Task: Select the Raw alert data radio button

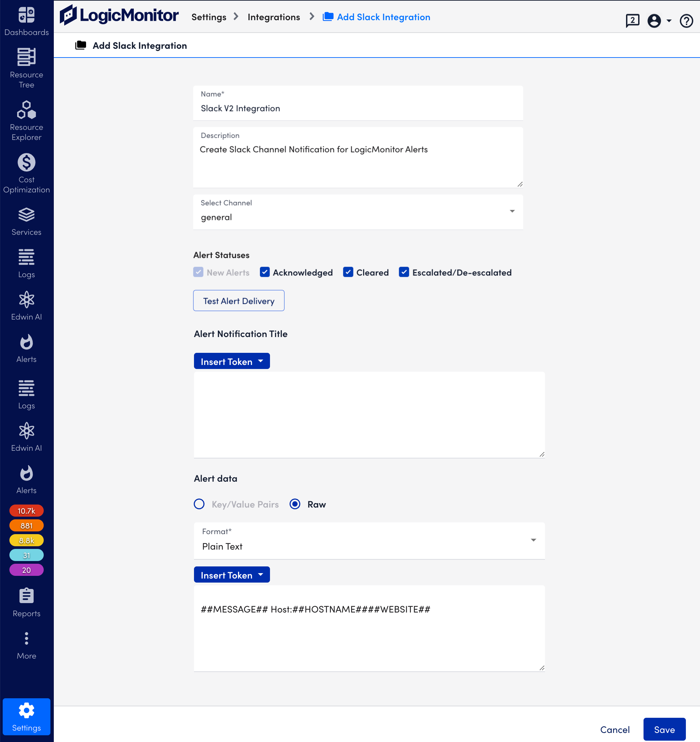Action: tap(296, 504)
